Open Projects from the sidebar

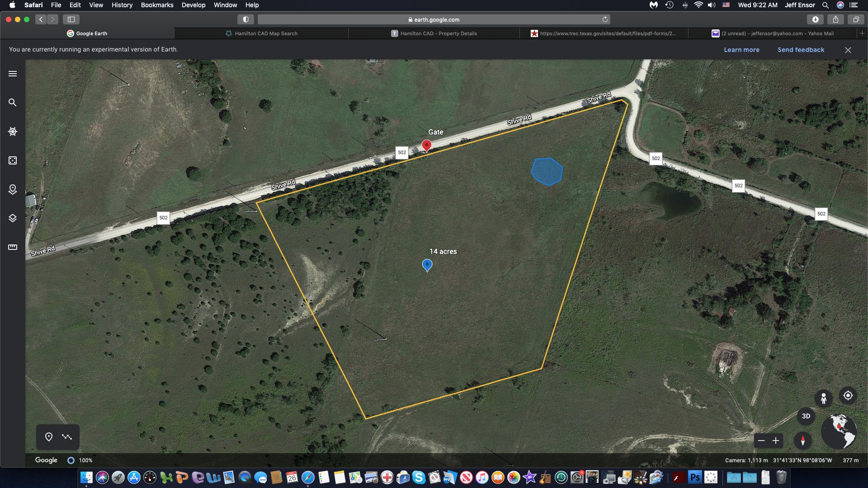click(13, 189)
